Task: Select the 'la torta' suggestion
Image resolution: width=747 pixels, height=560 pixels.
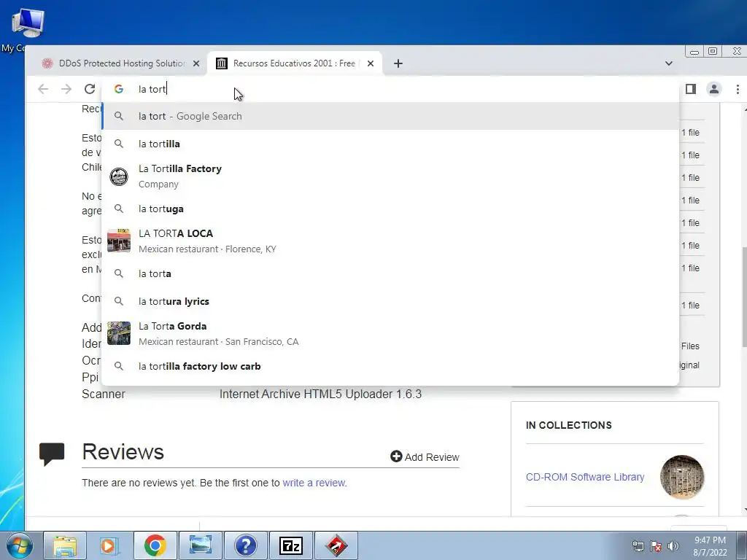Action: [x=390, y=274]
